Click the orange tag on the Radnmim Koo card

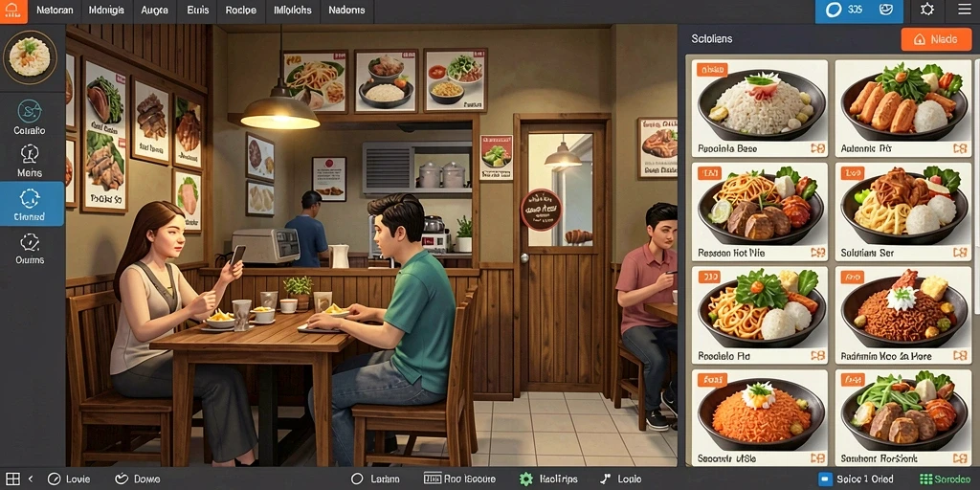853,276
